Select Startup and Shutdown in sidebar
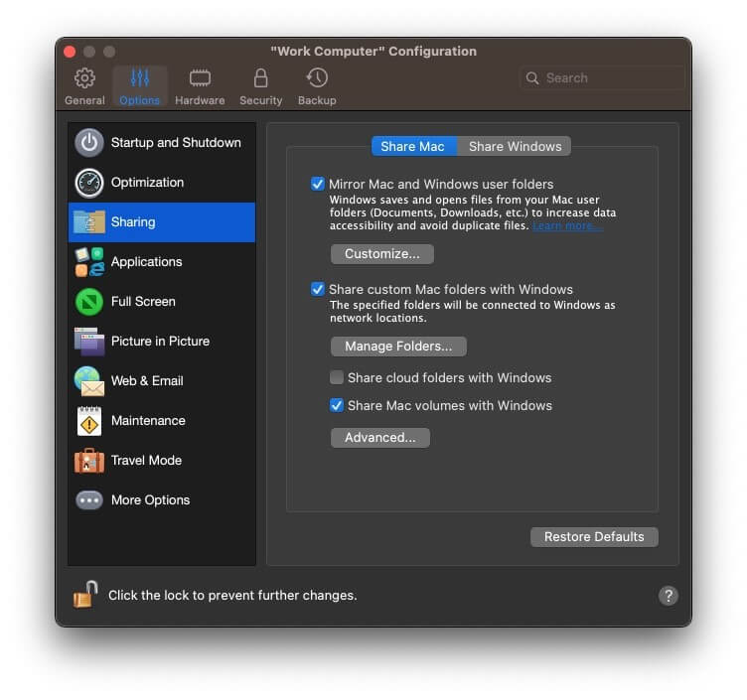Viewport: 747px width, 700px height. [x=176, y=142]
